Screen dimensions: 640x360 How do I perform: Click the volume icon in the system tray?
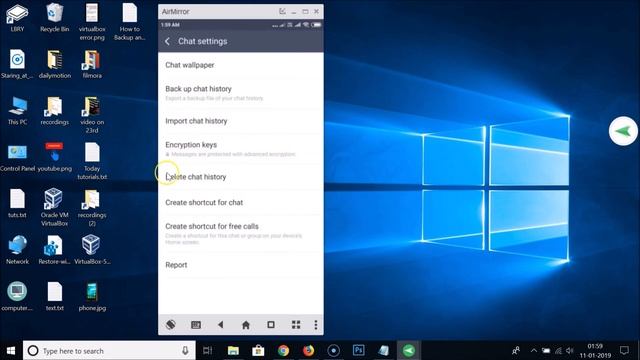click(570, 351)
